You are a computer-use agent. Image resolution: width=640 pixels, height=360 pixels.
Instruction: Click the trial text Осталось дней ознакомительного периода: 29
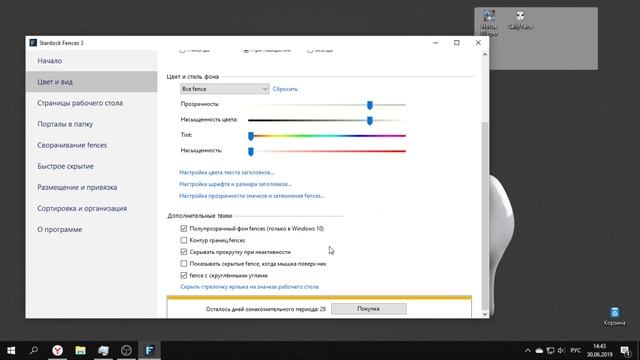(x=266, y=309)
